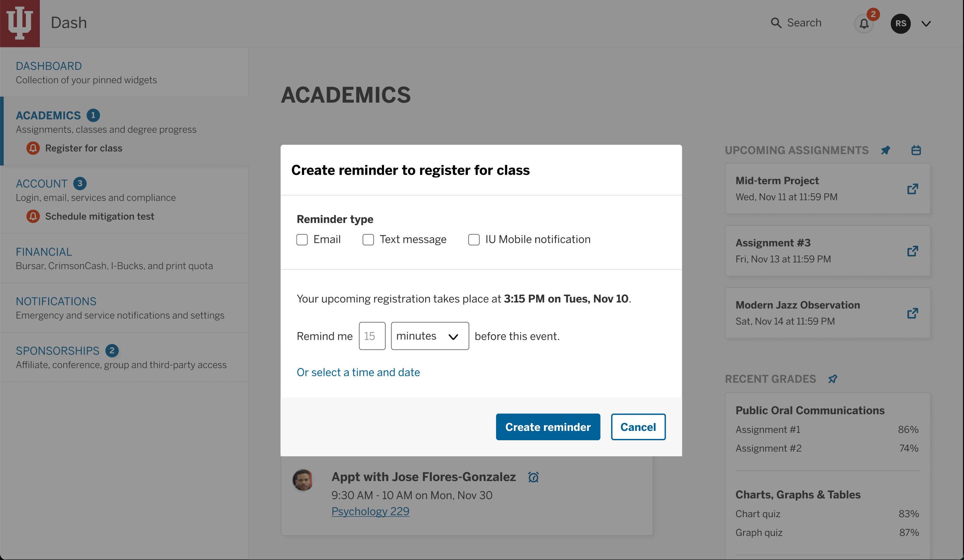Open Assignment #3 external link icon
The width and height of the screenshot is (964, 560).
click(912, 251)
